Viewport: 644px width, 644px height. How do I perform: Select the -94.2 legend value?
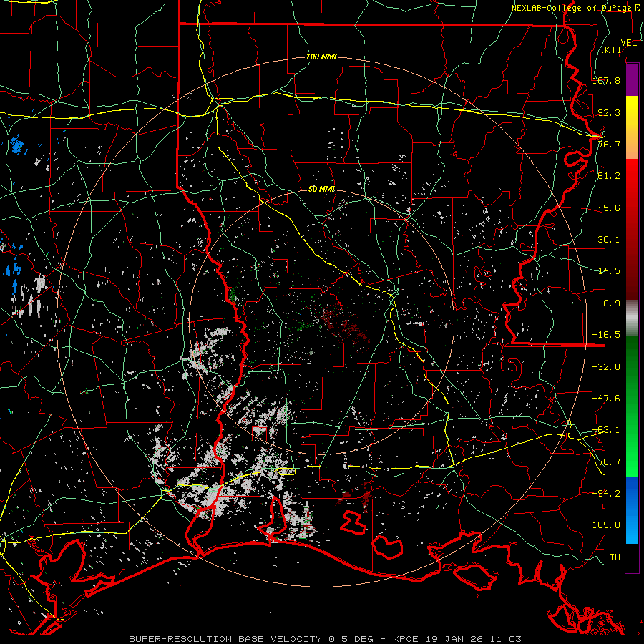tap(606, 493)
